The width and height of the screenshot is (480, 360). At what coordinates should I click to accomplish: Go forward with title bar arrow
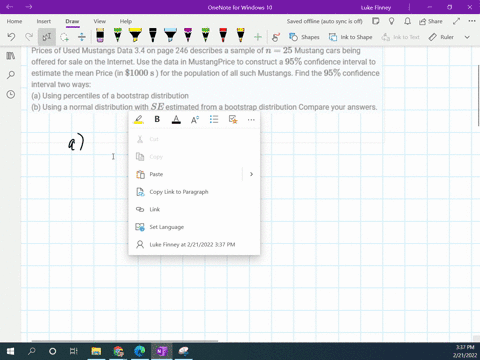point(29,7)
